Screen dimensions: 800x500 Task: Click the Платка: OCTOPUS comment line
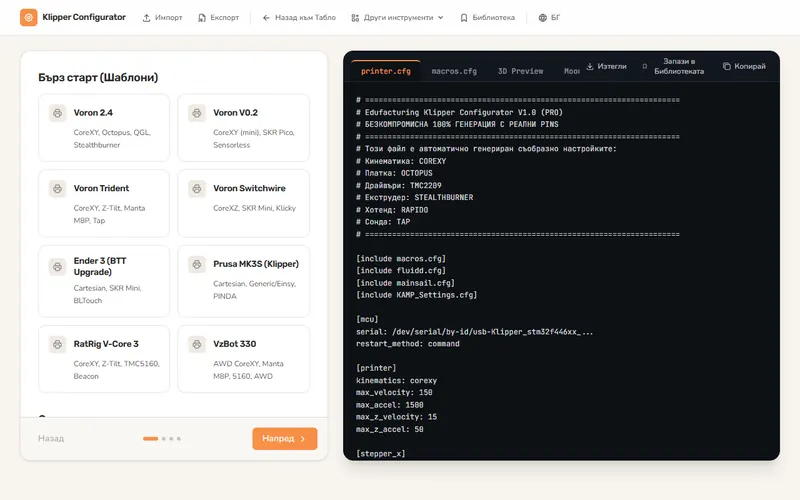[394, 173]
